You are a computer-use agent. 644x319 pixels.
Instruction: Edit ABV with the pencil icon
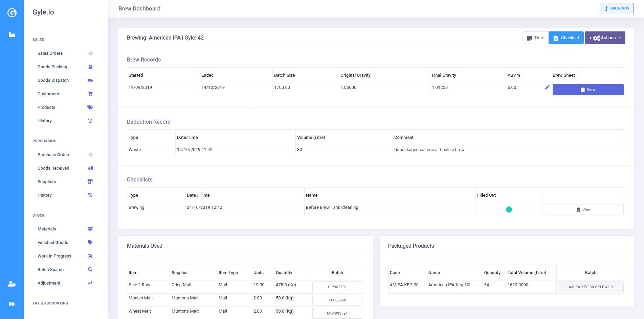(x=547, y=88)
